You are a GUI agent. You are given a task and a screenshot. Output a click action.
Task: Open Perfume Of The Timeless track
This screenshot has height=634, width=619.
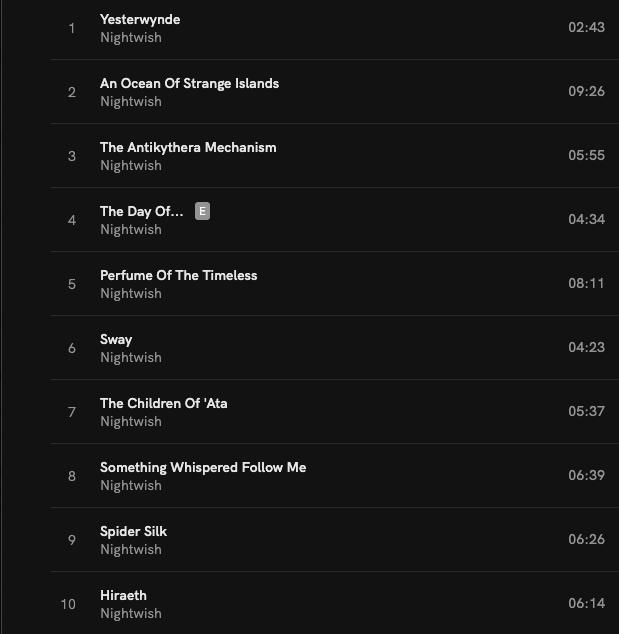click(x=178, y=276)
